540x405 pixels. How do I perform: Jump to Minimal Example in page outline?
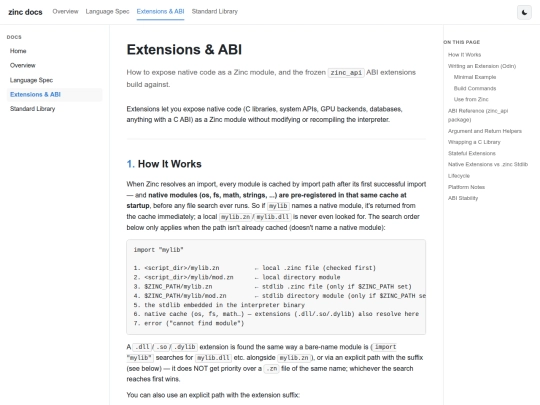[475, 77]
